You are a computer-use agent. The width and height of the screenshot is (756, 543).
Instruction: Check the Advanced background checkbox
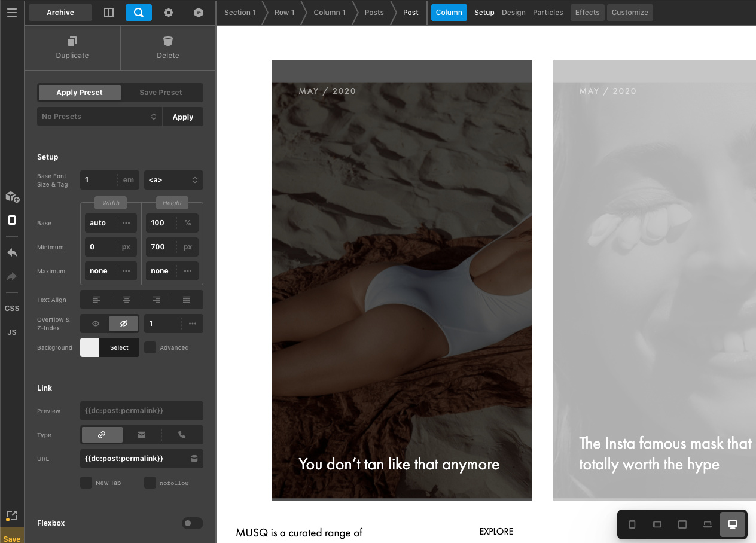tap(150, 347)
